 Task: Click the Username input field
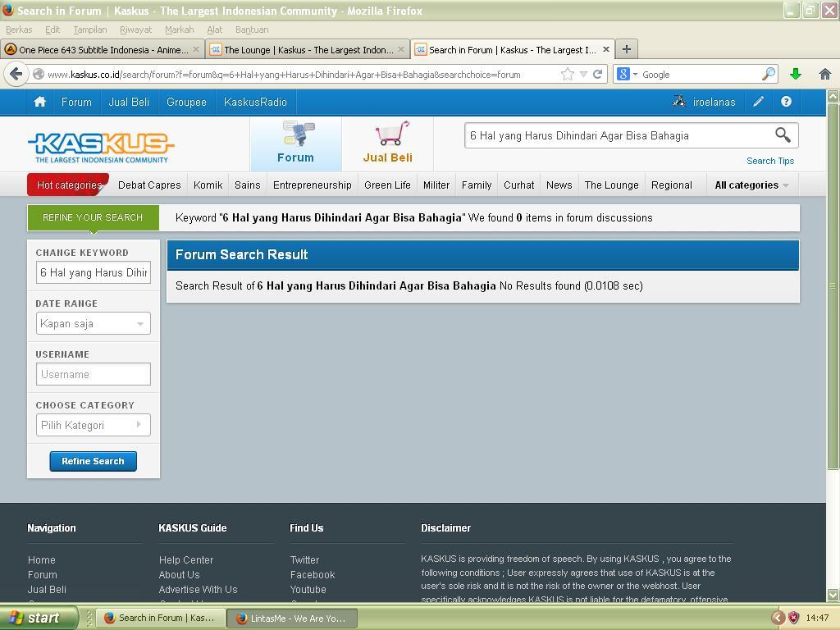[94, 374]
